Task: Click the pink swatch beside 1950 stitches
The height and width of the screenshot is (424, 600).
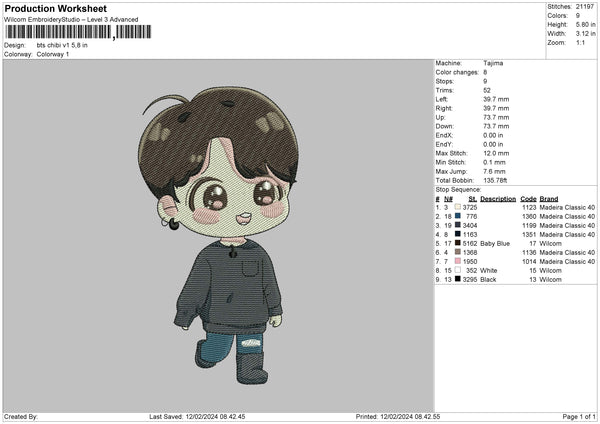Action: pyautogui.click(x=457, y=261)
